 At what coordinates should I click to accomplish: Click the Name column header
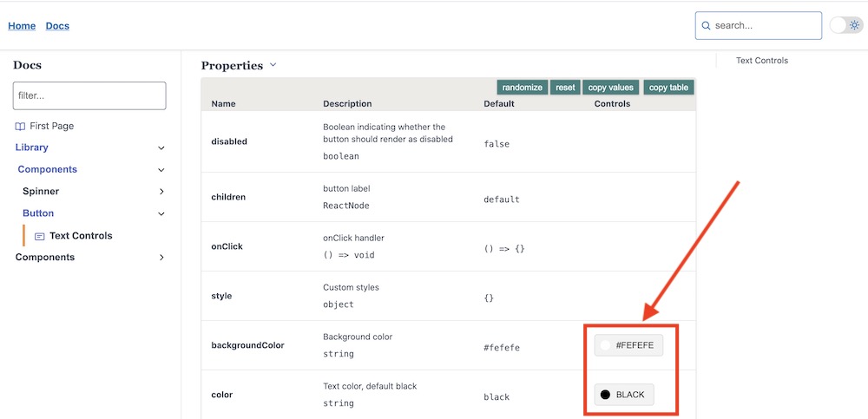[x=223, y=103]
